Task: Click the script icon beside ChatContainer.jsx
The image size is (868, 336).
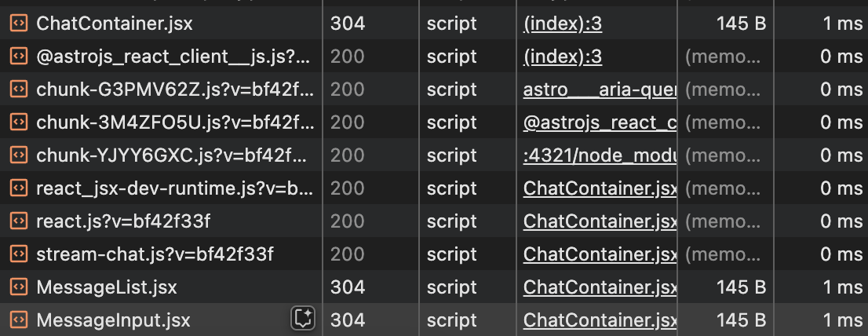Action: [18, 24]
